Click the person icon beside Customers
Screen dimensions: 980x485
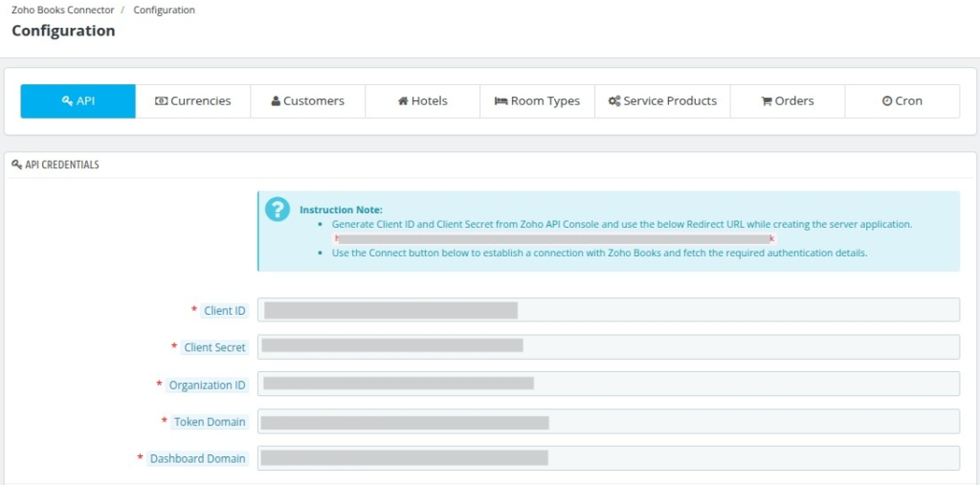click(276, 101)
